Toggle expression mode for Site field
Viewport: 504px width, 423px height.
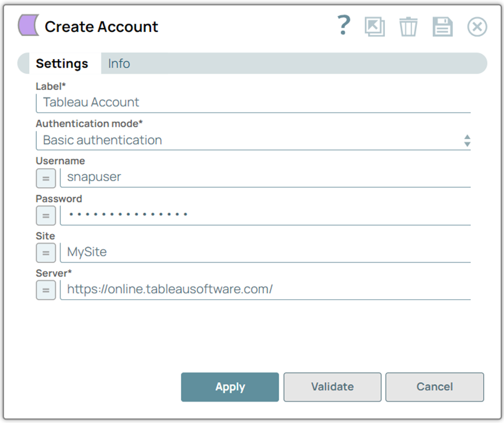click(x=46, y=253)
